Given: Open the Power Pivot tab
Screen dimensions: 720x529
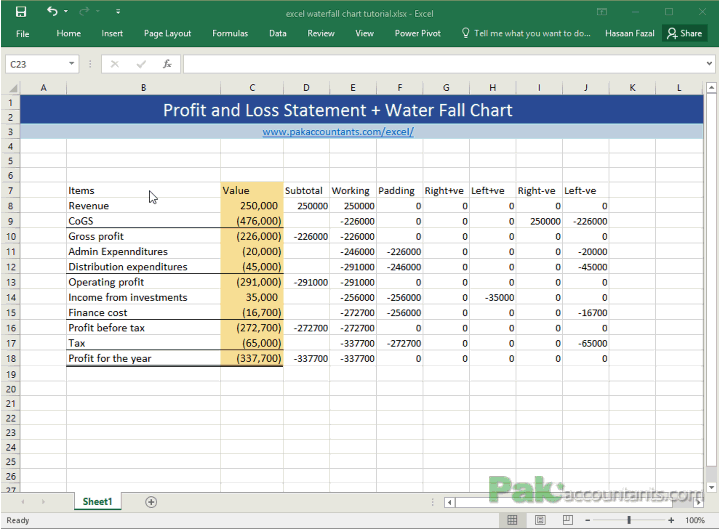Looking at the screenshot, I should tap(417, 34).
